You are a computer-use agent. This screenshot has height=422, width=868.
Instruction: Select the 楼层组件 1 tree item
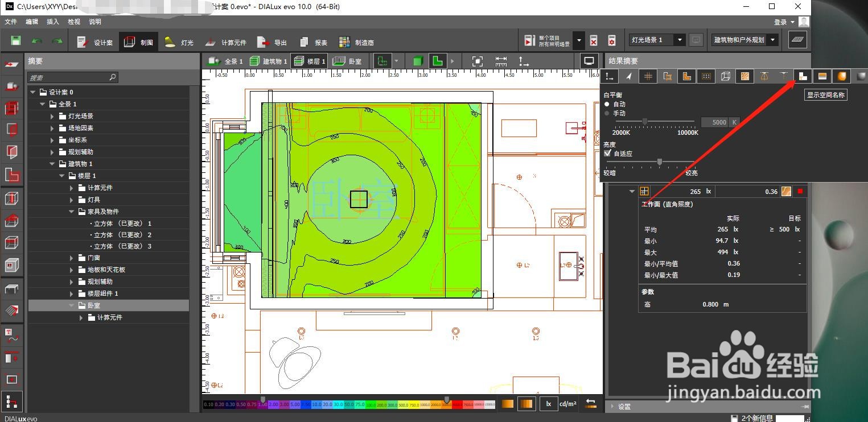tap(102, 293)
